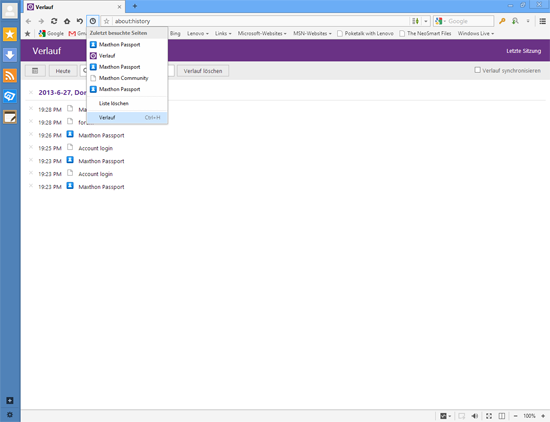The height and width of the screenshot is (422, 550).
Task: Reload the page with refresh icon
Action: (54, 21)
